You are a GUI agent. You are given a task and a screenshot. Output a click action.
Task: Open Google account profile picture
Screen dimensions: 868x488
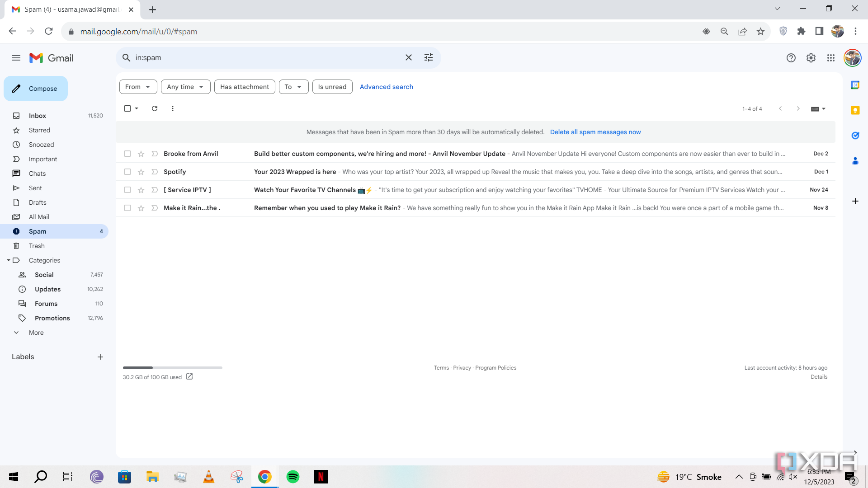point(853,58)
